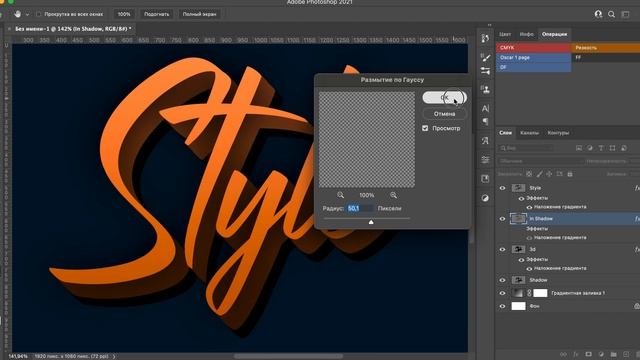Viewport: 640px width, 360px height.
Task: Click the Hand tool icon in options bar
Action: [x=18, y=14]
